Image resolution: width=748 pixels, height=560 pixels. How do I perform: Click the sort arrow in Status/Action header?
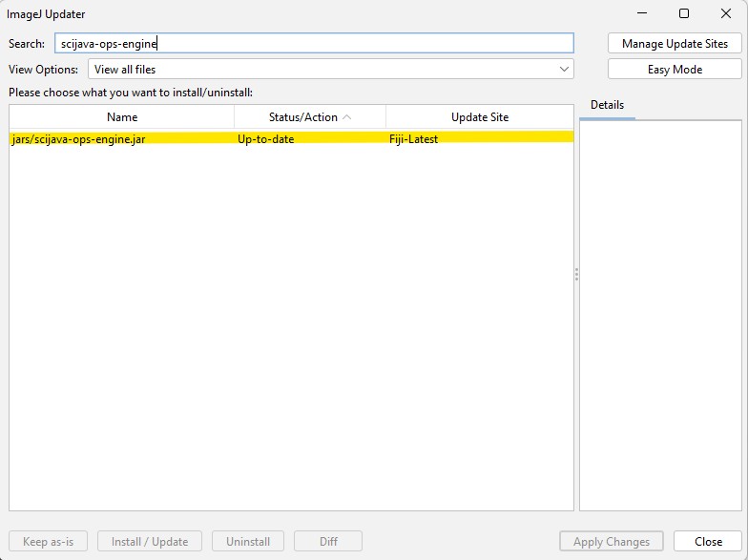pyautogui.click(x=346, y=116)
